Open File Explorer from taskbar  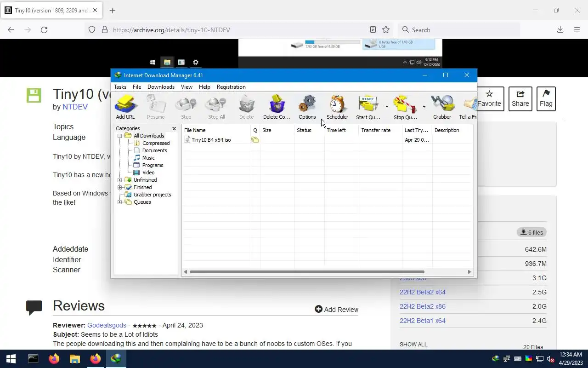74,359
